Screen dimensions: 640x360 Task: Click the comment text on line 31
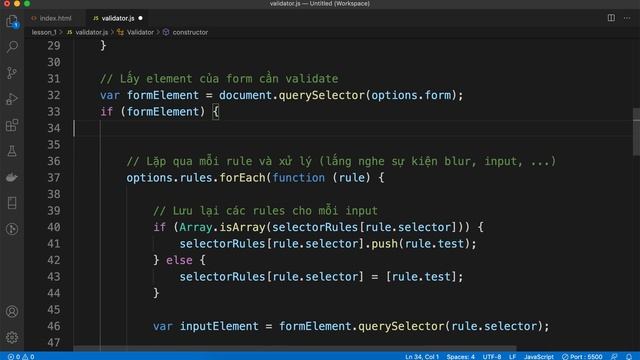coord(219,78)
